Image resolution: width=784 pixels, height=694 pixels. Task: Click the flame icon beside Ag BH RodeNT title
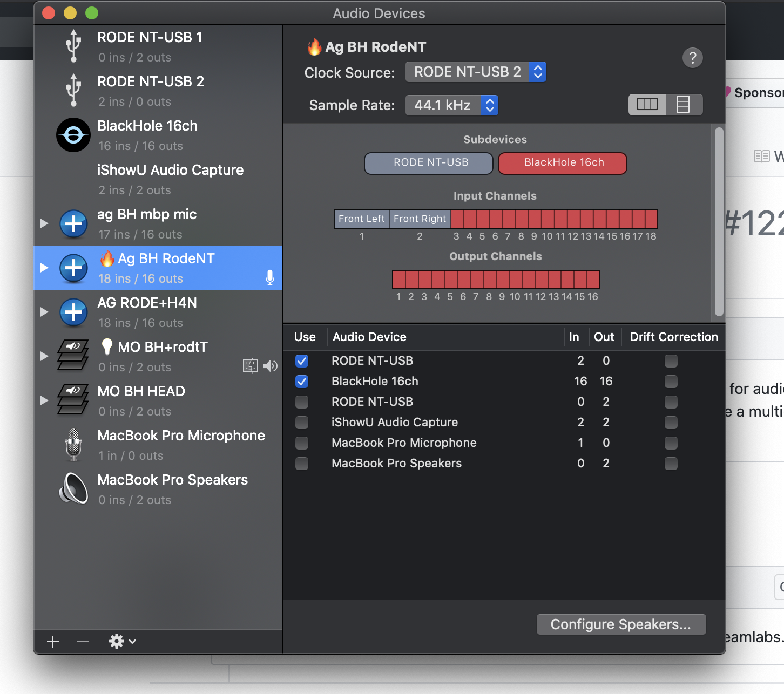pyautogui.click(x=314, y=47)
